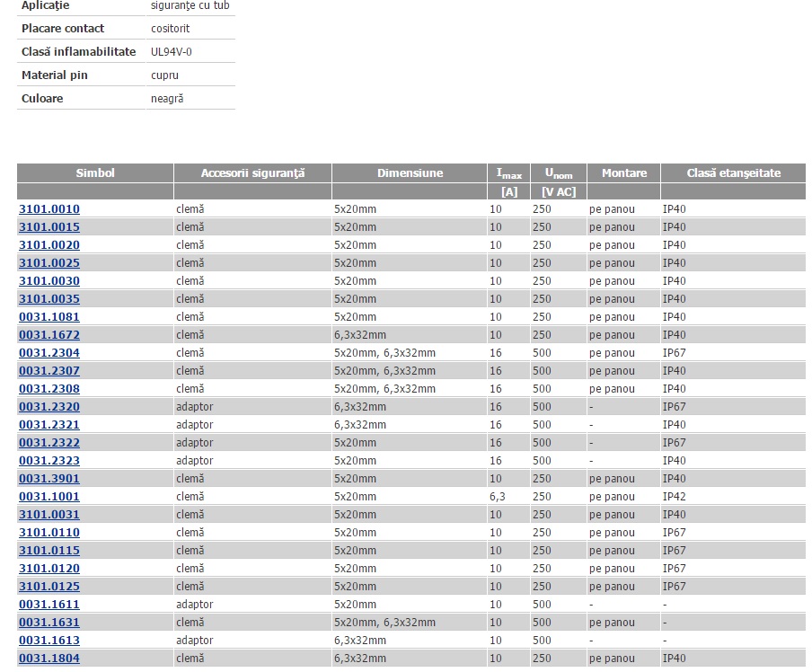Select the Culoare label
Screen dimensions: 812x672
(42, 99)
